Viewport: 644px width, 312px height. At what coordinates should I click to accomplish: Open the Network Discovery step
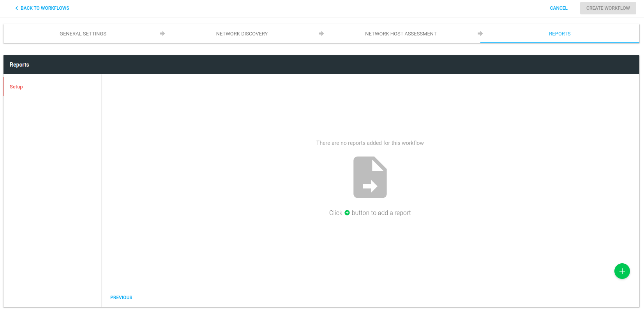click(242, 34)
